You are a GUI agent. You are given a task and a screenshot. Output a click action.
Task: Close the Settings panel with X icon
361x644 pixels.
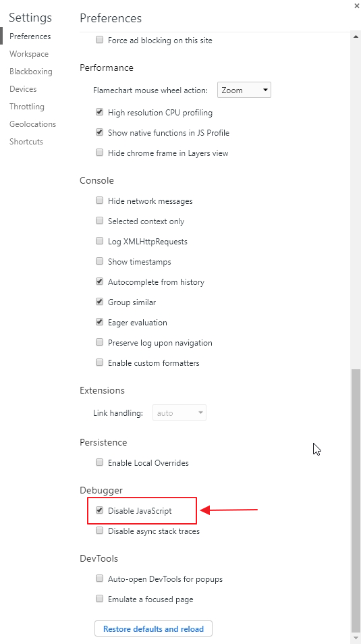[356, 6]
